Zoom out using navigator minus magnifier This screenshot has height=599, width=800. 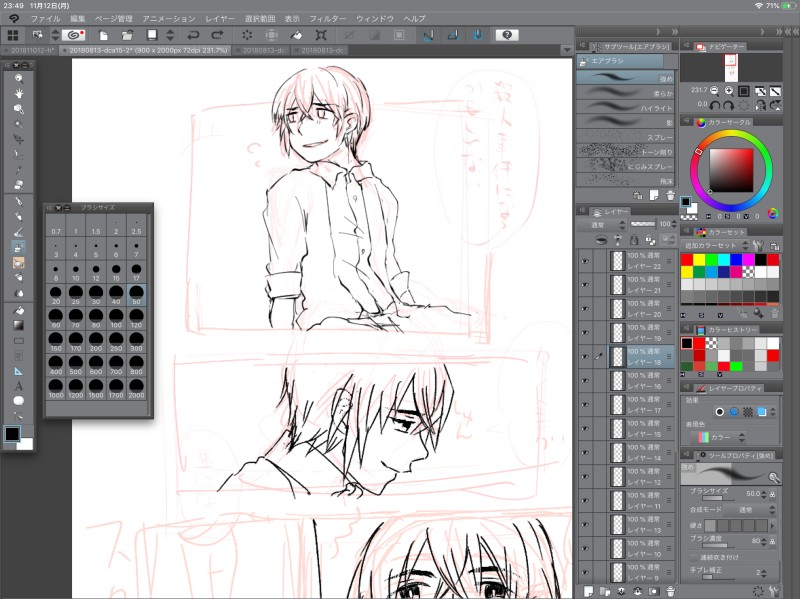point(714,91)
